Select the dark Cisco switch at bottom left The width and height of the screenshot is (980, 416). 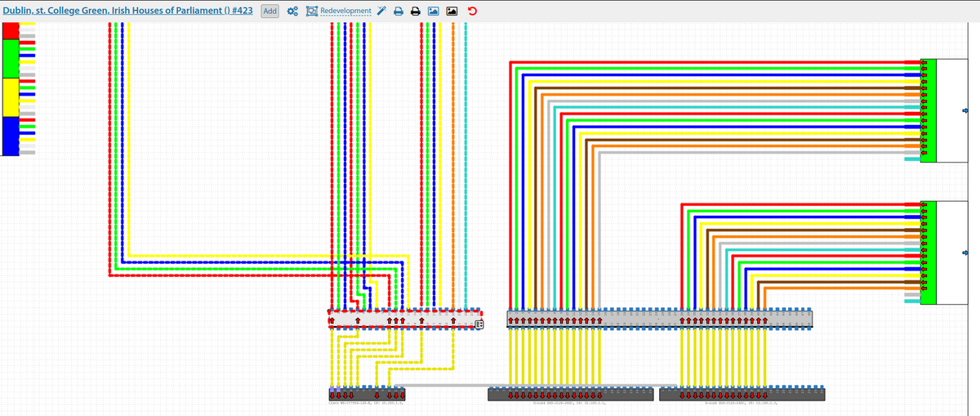click(366, 396)
